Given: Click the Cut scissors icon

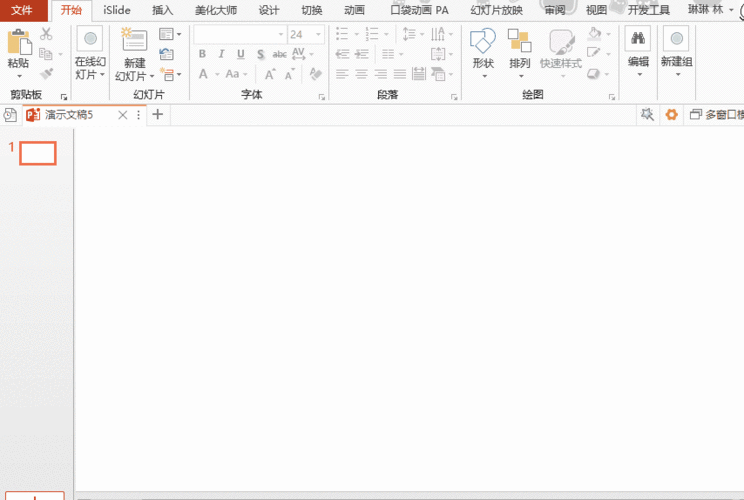Looking at the screenshot, I should pos(46,35).
